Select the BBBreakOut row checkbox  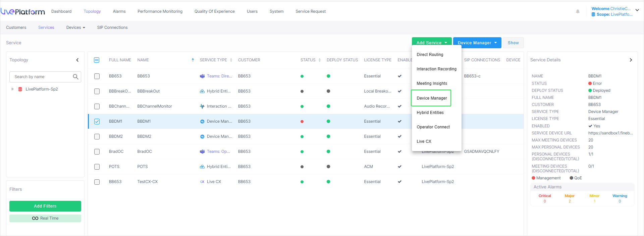tap(97, 91)
